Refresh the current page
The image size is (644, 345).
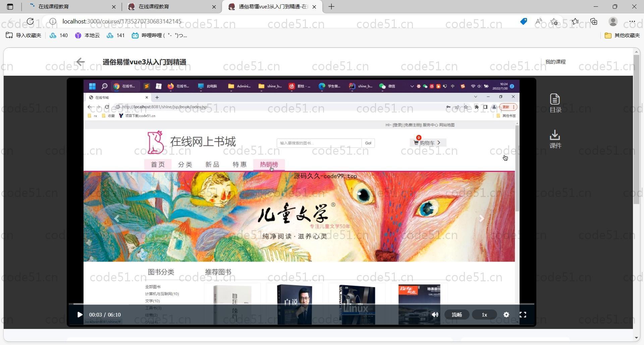pos(30,21)
